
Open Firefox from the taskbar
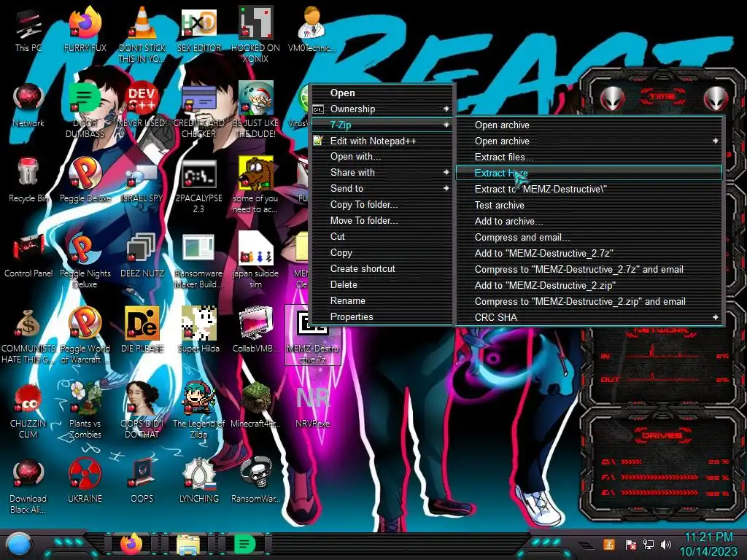pyautogui.click(x=131, y=544)
